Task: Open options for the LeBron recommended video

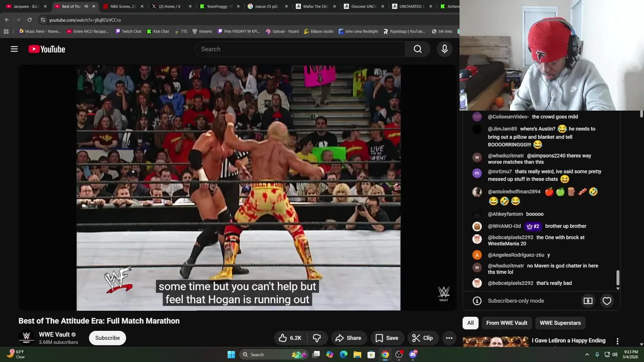Action: click(x=617, y=341)
